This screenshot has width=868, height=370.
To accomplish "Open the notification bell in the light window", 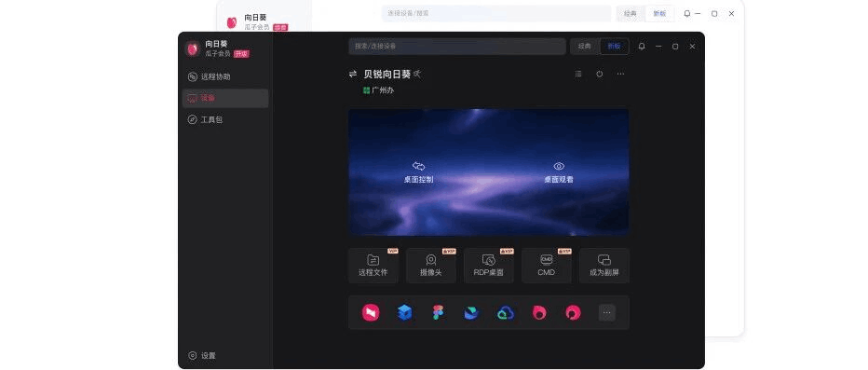I will pyautogui.click(x=687, y=13).
